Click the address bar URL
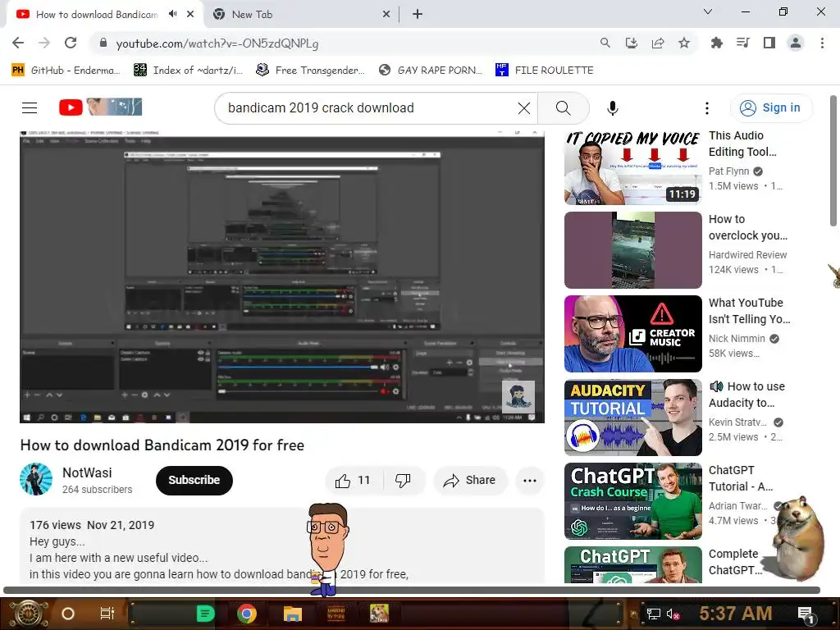This screenshot has width=840, height=630. point(217,43)
